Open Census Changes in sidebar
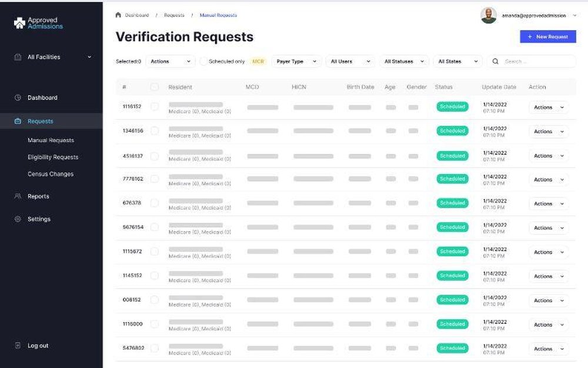The image size is (588, 368). [51, 174]
